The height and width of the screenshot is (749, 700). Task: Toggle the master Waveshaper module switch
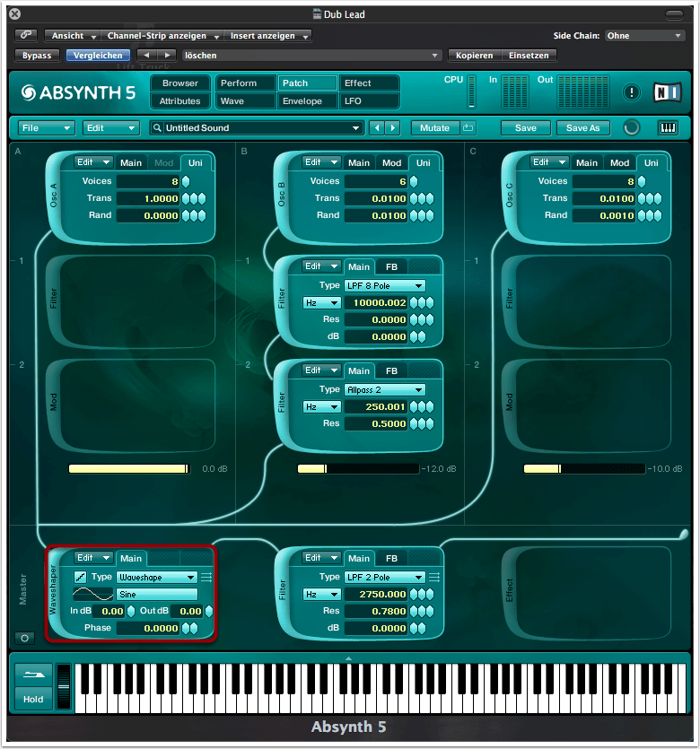point(53,590)
